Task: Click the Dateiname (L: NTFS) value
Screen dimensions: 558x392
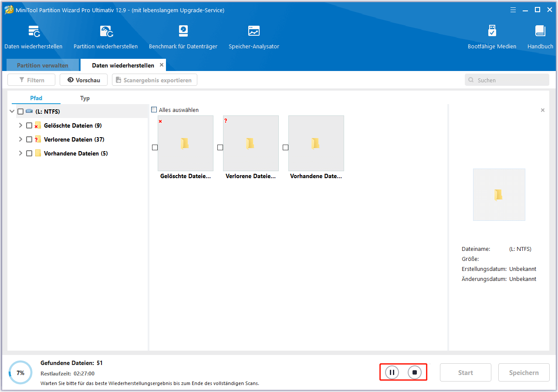Action: tap(520, 249)
